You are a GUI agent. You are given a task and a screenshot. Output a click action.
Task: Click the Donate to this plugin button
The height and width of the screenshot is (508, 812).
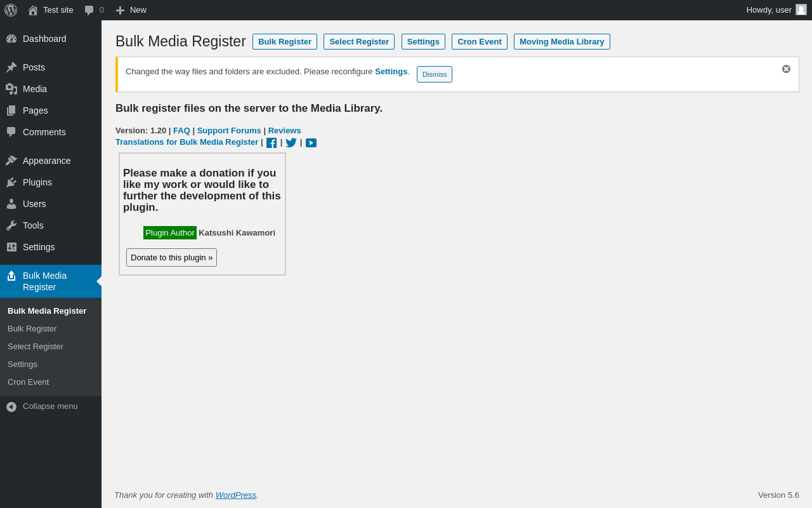(172, 258)
